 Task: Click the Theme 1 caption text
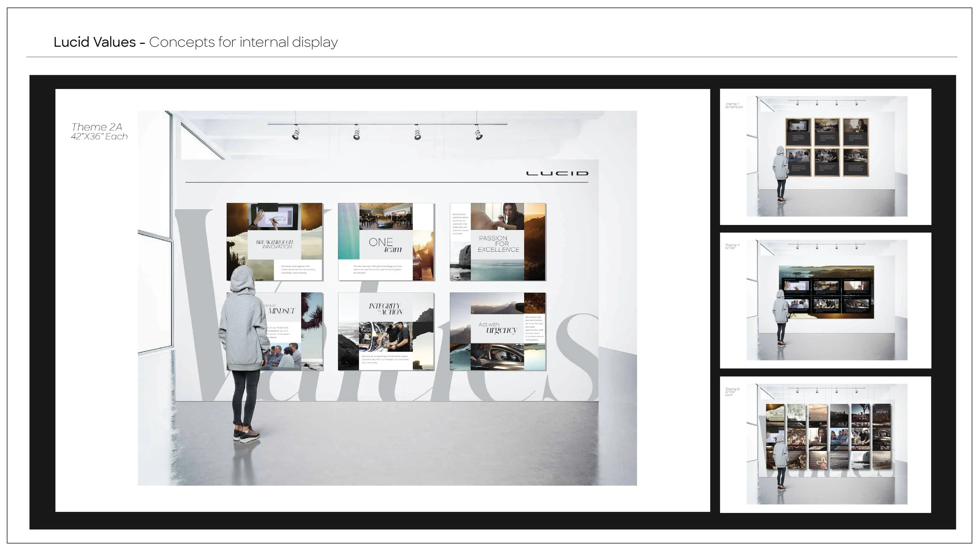(x=733, y=105)
